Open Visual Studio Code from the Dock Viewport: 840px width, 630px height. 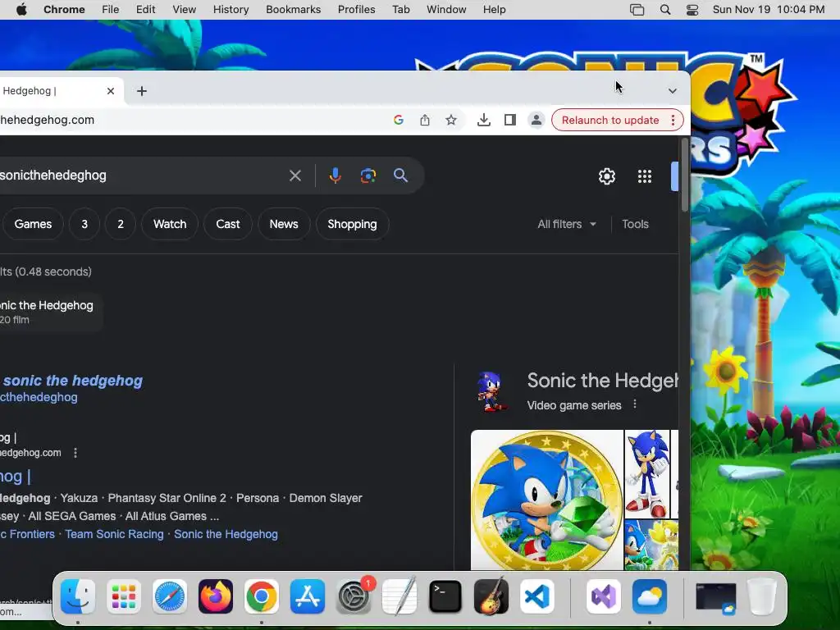[536, 596]
